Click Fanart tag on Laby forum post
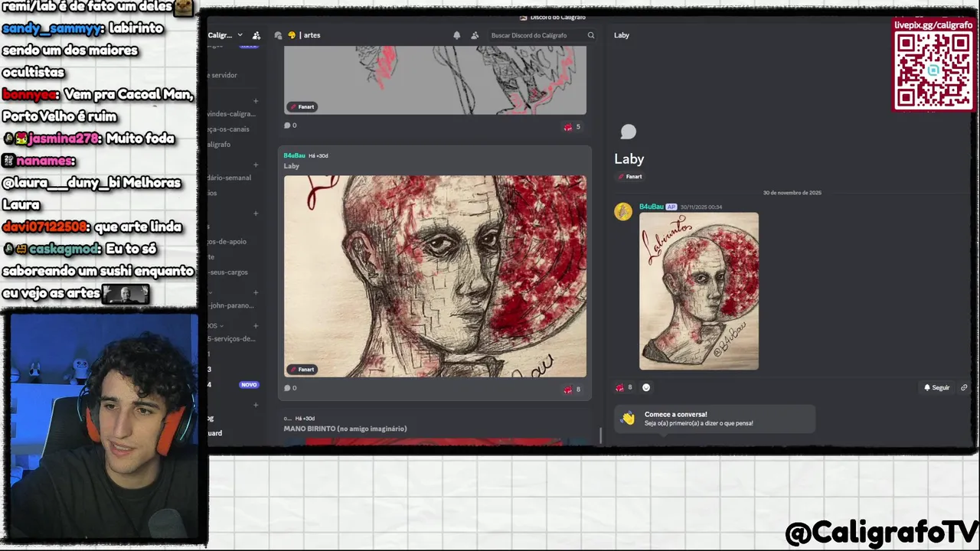Screen dimensions: 980x551 [x=302, y=369]
